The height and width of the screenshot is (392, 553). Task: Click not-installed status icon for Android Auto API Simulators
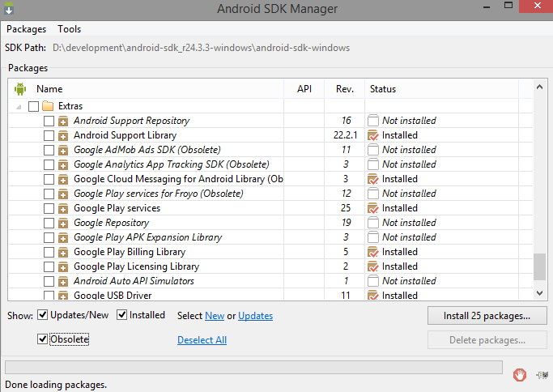tap(372, 281)
